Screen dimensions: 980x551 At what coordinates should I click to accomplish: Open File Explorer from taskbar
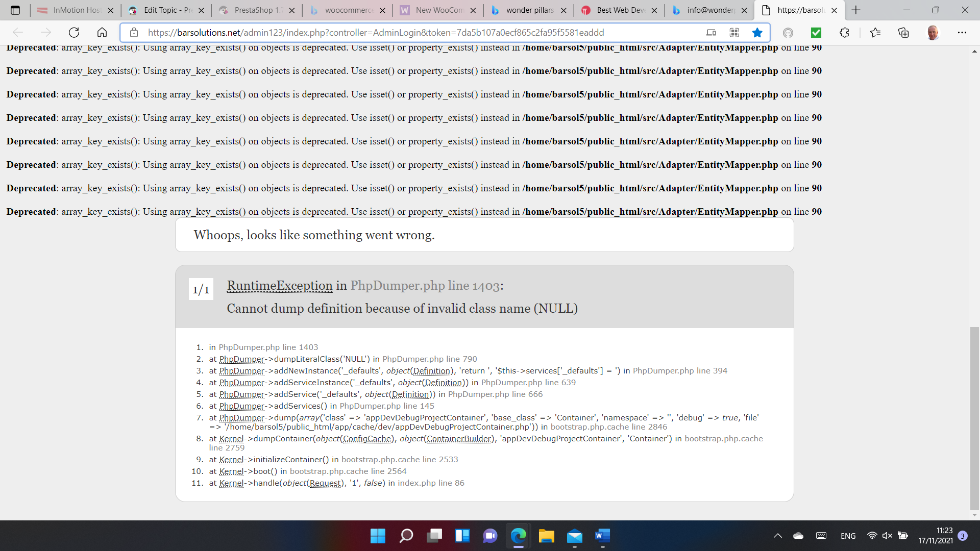pos(546,536)
